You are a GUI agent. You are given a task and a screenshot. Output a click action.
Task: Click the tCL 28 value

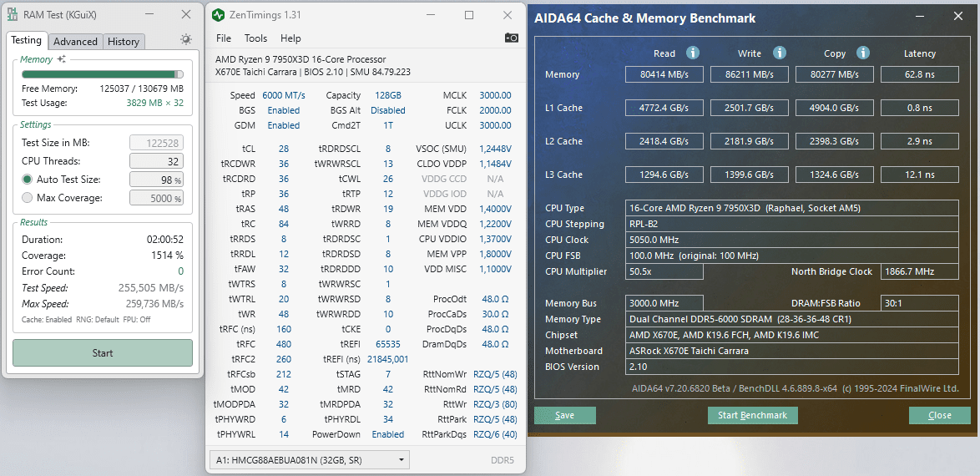(x=284, y=149)
